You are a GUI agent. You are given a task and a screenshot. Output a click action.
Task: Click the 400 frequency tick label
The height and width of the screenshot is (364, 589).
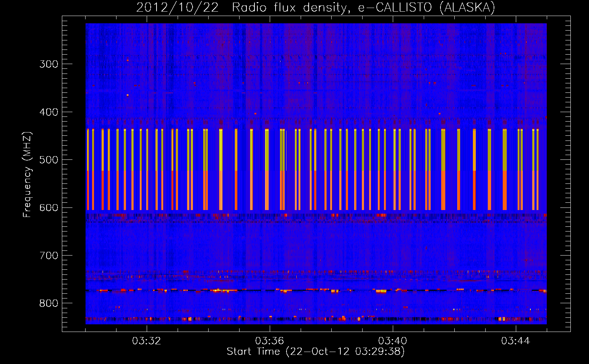(49, 112)
